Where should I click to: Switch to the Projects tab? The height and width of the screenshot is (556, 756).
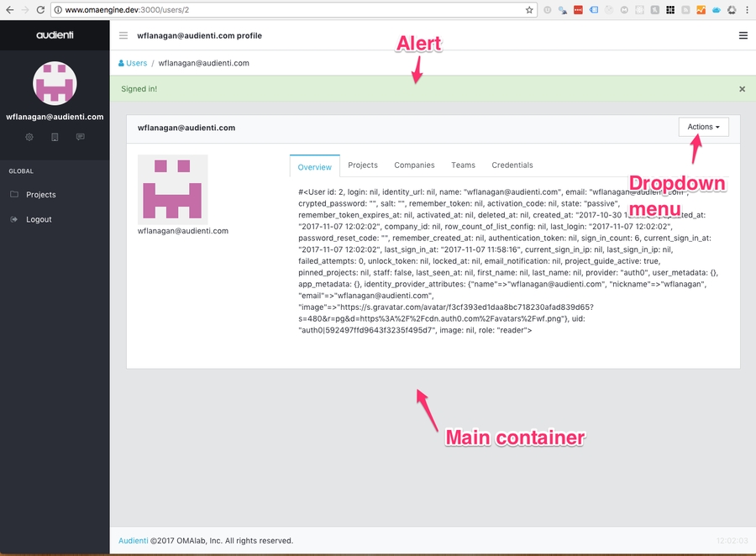tap(363, 165)
